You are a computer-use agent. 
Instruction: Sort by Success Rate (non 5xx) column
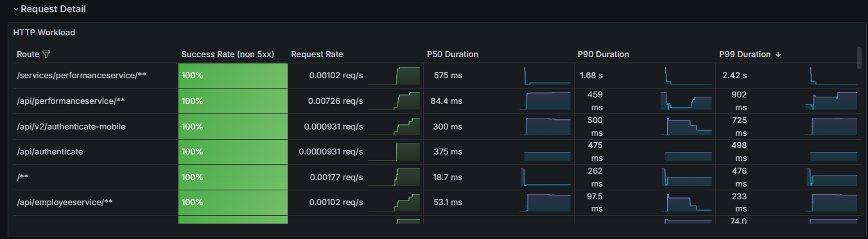[x=227, y=54]
